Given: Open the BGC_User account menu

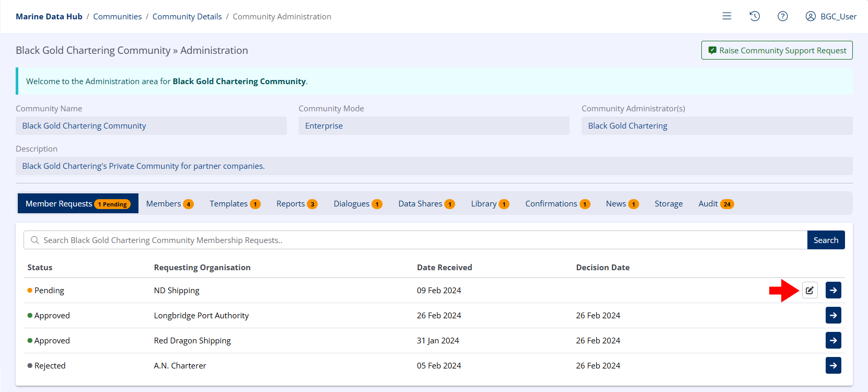Looking at the screenshot, I should click(x=831, y=16).
